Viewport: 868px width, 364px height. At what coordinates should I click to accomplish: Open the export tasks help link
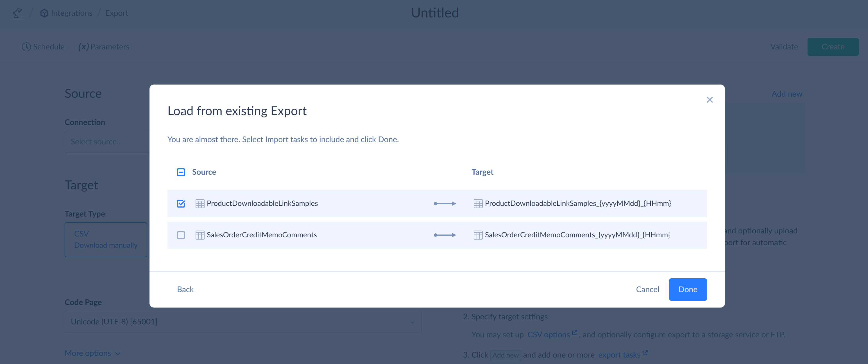[619, 355]
